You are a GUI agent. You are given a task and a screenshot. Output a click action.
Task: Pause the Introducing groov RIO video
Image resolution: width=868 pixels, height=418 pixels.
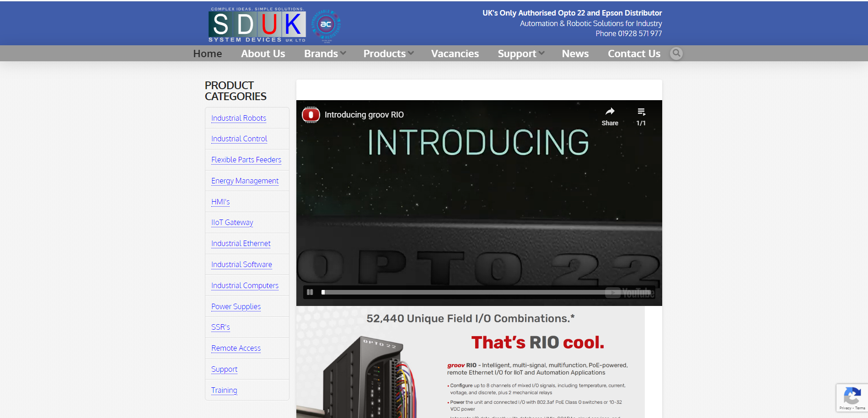pyautogui.click(x=310, y=292)
